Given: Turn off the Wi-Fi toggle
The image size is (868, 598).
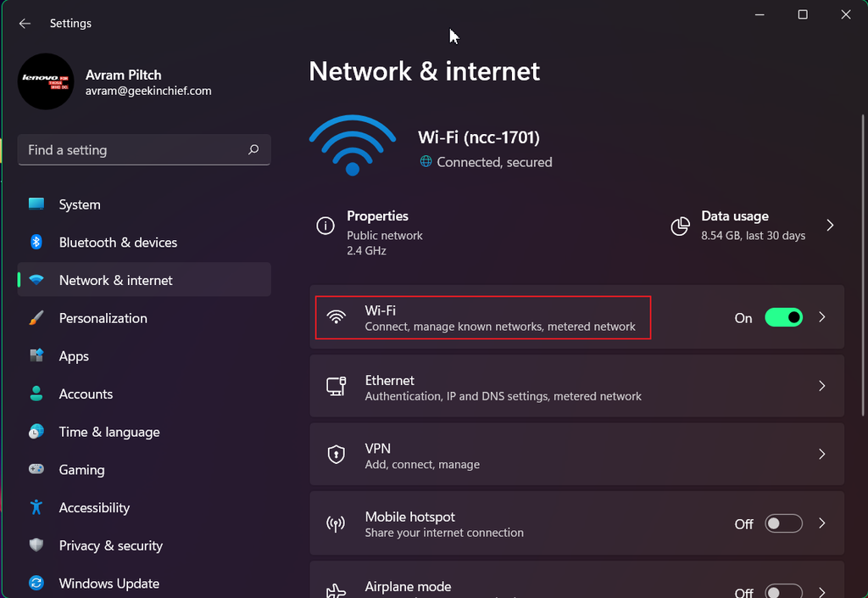Looking at the screenshot, I should pyautogui.click(x=783, y=316).
